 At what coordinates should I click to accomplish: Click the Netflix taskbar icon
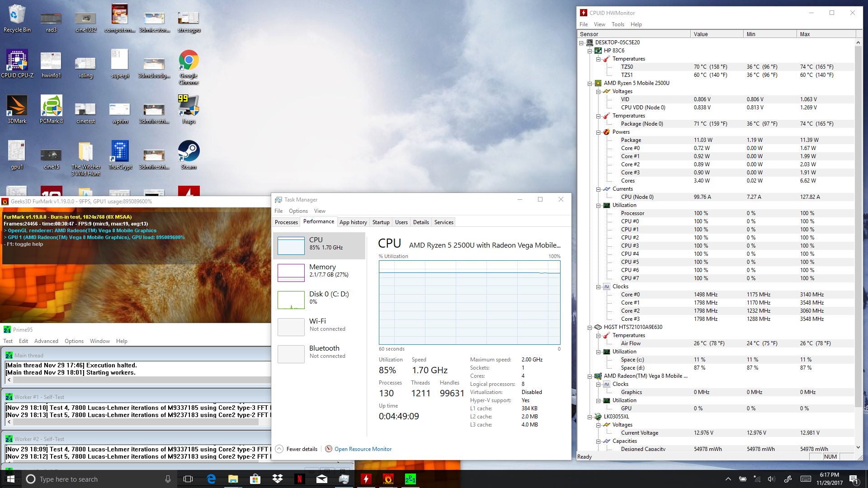coord(299,479)
